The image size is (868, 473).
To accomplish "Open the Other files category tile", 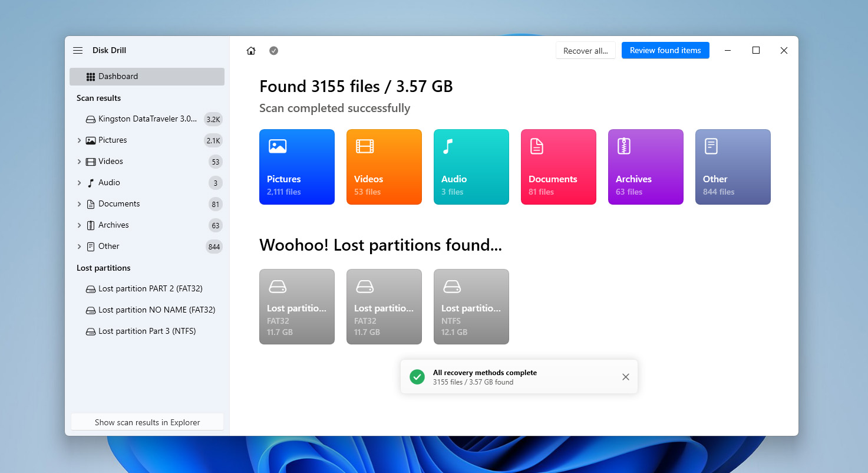I will pyautogui.click(x=733, y=167).
